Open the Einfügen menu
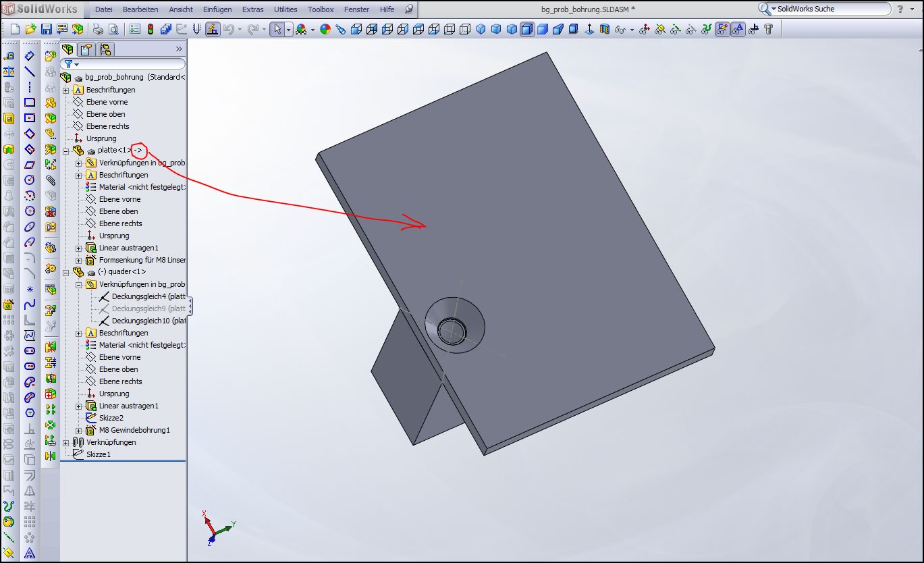 (x=217, y=9)
